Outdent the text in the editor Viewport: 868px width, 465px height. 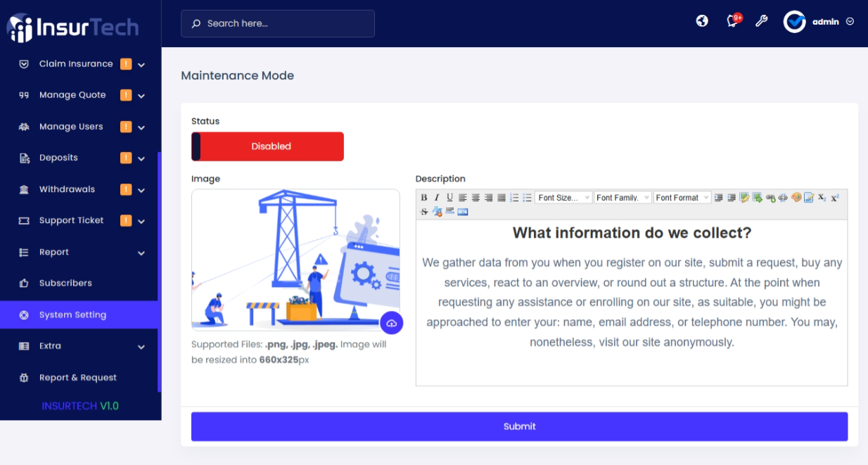732,198
